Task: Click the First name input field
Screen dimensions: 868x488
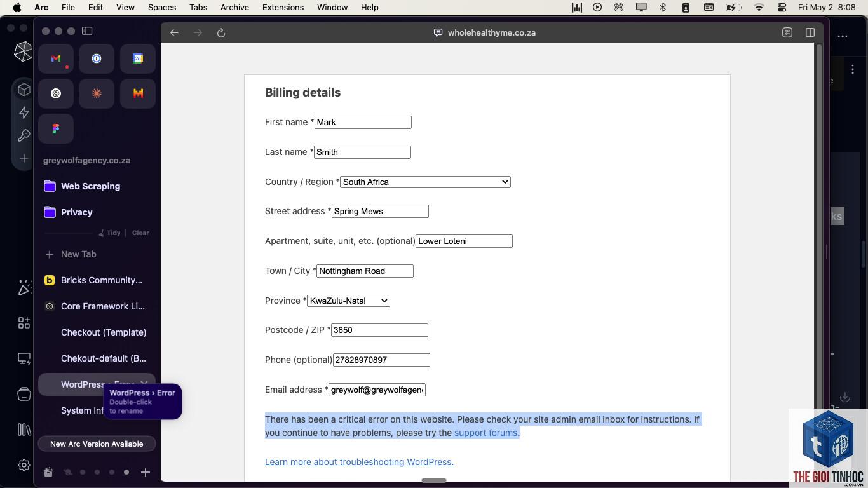Action: pyautogui.click(x=363, y=122)
